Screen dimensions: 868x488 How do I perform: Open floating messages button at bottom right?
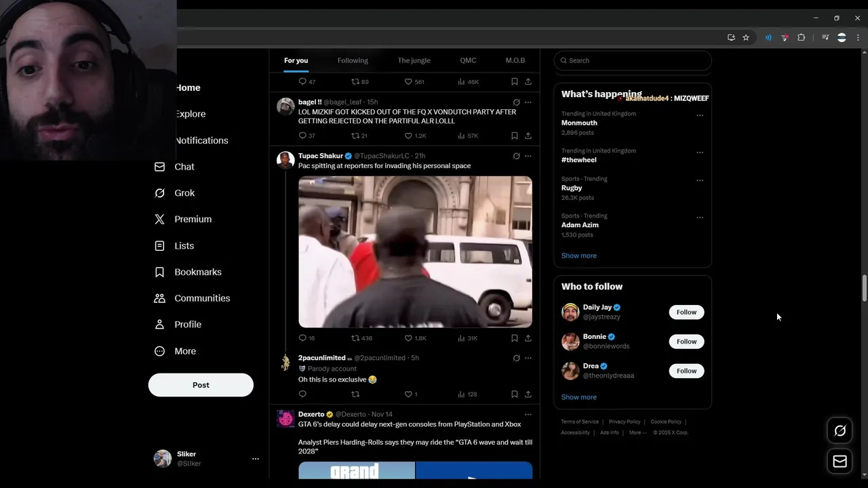840,462
